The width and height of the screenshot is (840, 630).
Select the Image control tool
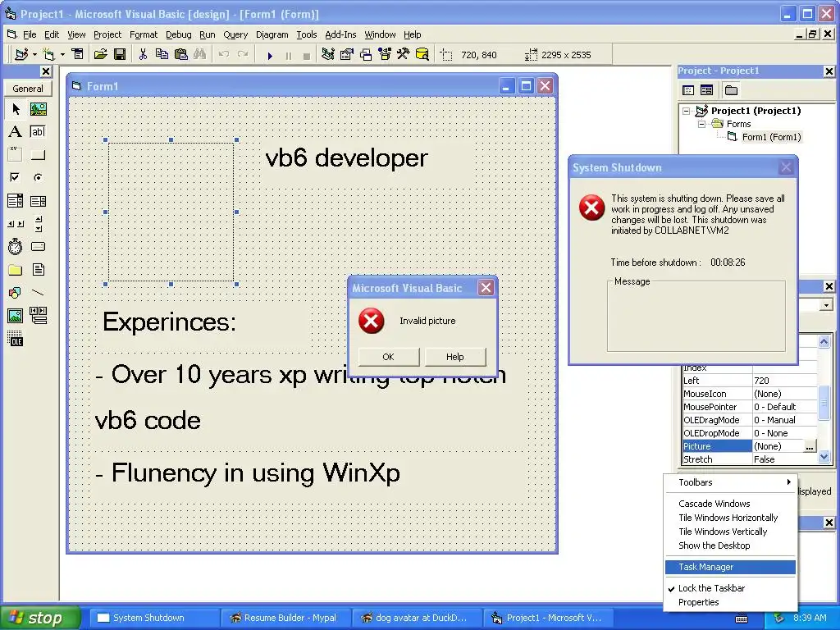tap(16, 316)
